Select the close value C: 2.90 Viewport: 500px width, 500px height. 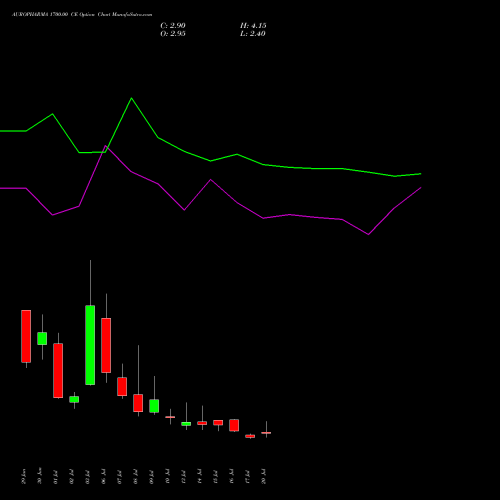(x=173, y=26)
